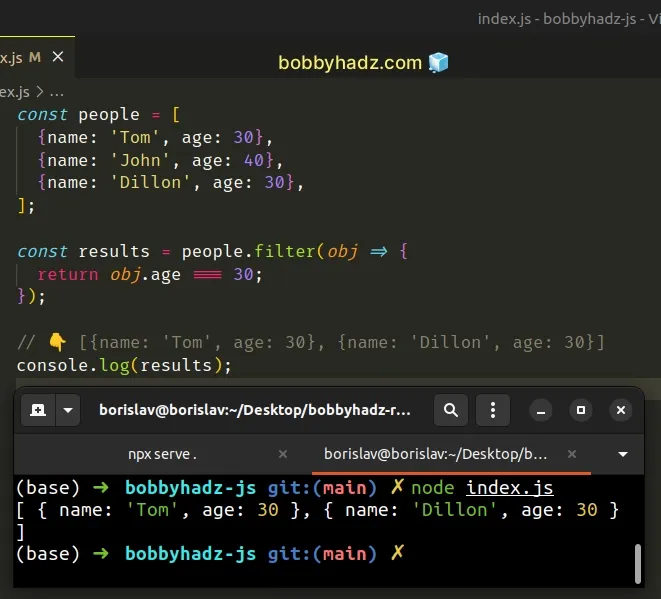Open a new terminal tab
This screenshot has width=661, height=599.
38,410
